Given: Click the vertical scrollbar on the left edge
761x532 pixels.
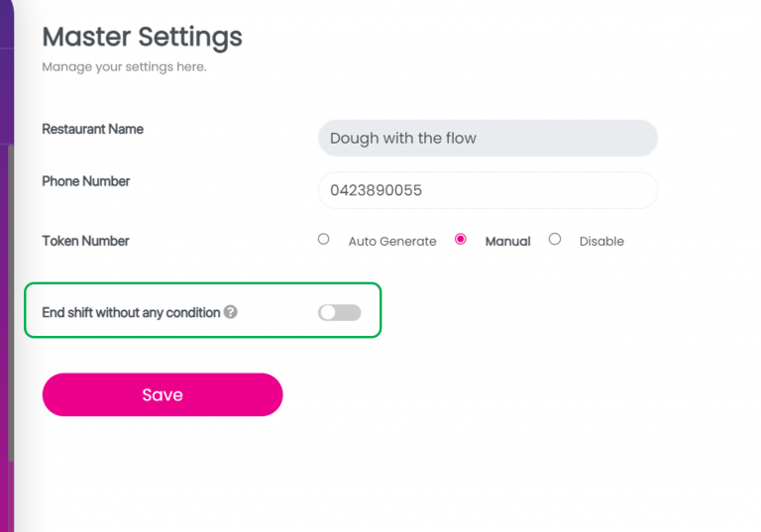Looking at the screenshot, I should click(x=11, y=297).
